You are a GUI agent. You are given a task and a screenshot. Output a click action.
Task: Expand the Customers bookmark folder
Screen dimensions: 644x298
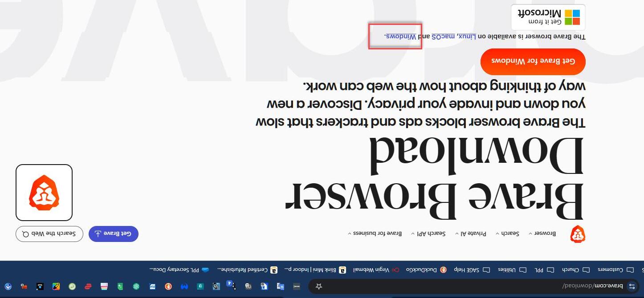pos(616,270)
